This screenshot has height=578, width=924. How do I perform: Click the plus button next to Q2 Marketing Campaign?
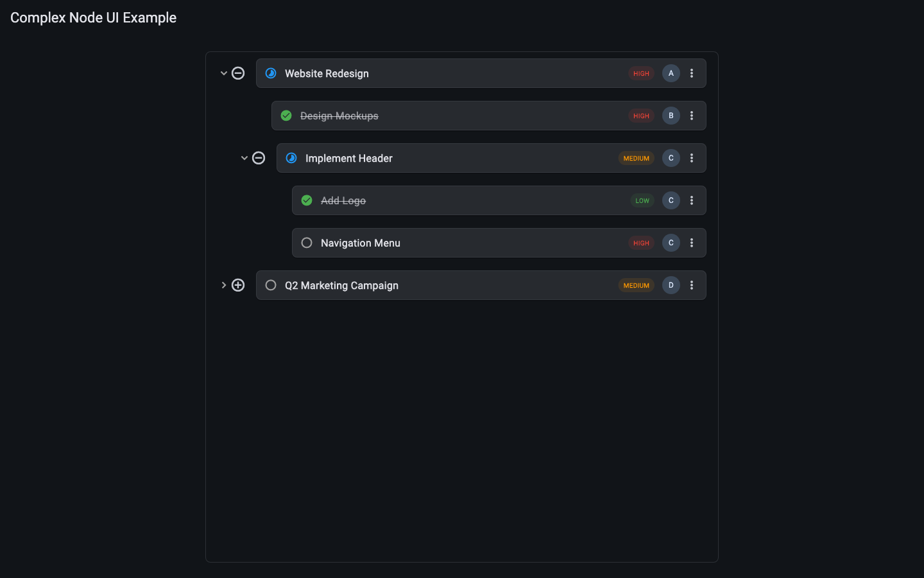click(x=238, y=285)
